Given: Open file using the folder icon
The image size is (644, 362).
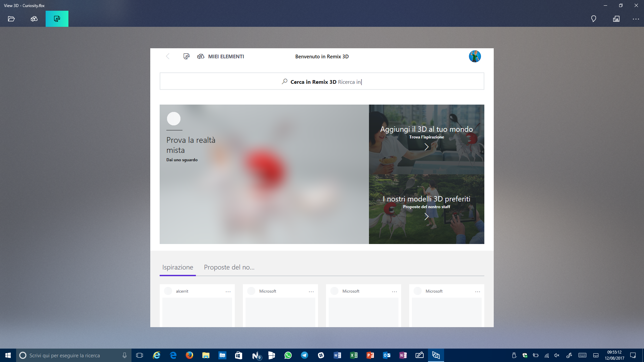Looking at the screenshot, I should [11, 19].
